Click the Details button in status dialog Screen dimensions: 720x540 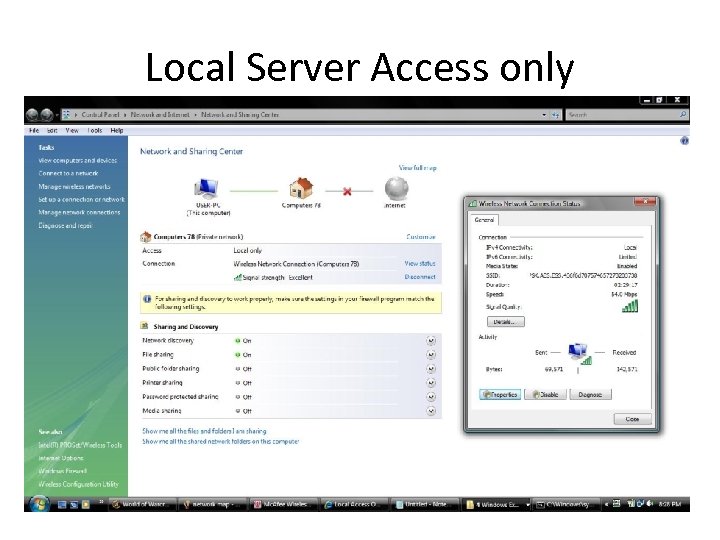pos(506,321)
